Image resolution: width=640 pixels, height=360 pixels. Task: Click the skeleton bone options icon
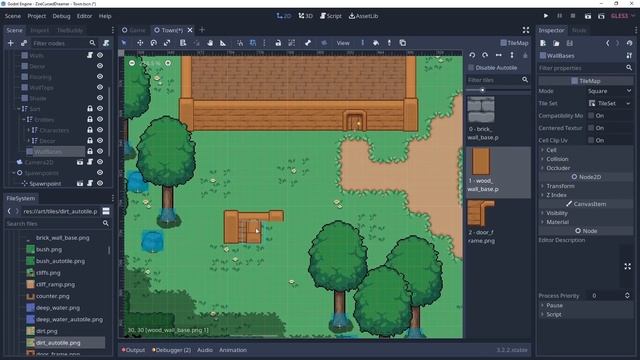[308, 43]
